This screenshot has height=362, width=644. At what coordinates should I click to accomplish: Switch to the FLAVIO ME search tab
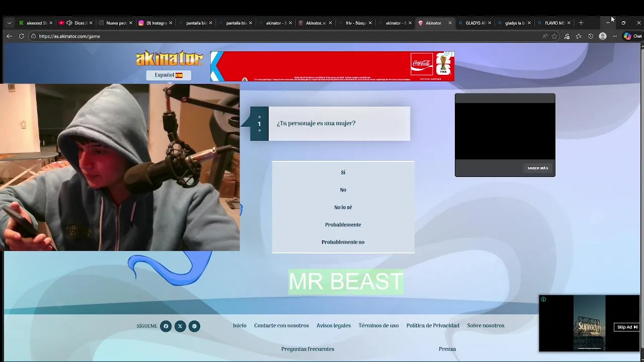point(553,23)
